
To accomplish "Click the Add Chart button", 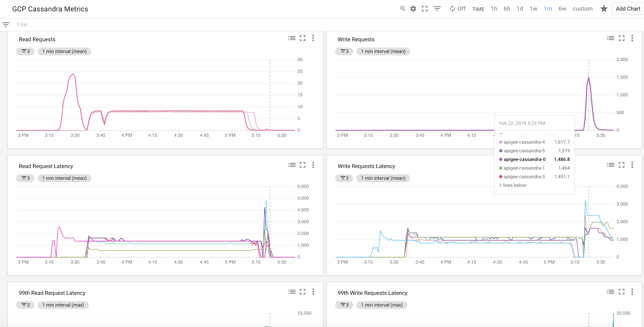I will click(x=628, y=9).
